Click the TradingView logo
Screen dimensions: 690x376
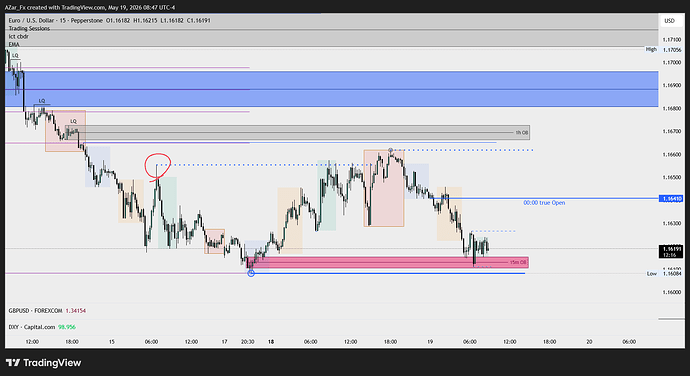[x=43, y=363]
